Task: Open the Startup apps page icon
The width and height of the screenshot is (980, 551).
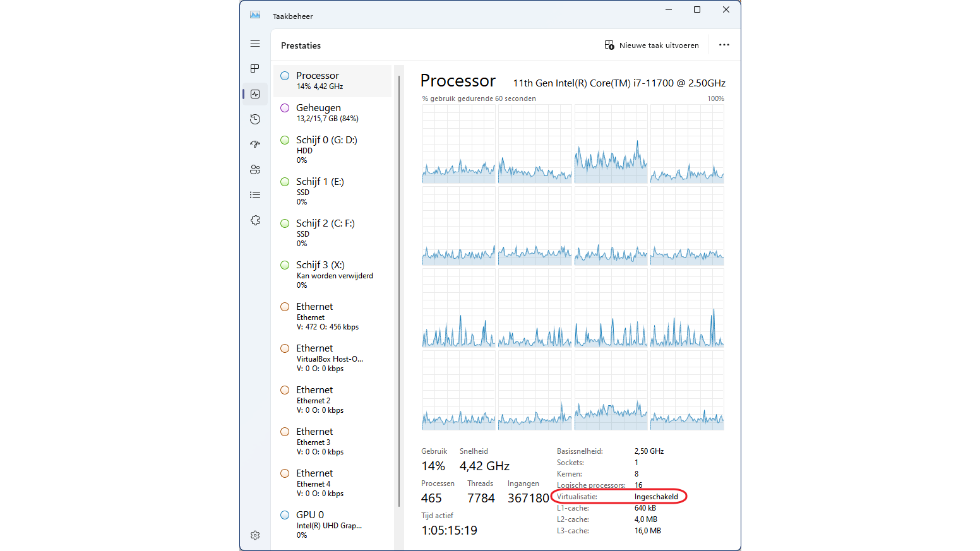Action: (255, 145)
